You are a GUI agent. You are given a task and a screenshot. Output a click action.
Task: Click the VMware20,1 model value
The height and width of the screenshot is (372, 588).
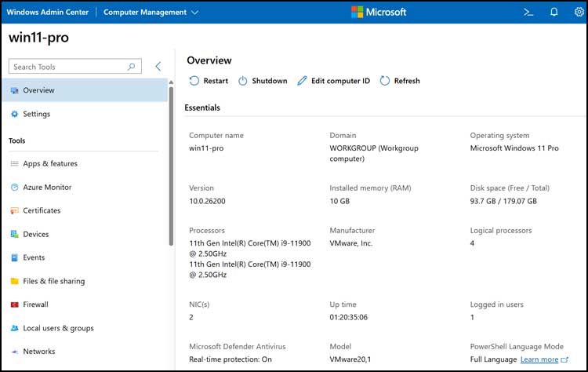click(x=350, y=359)
